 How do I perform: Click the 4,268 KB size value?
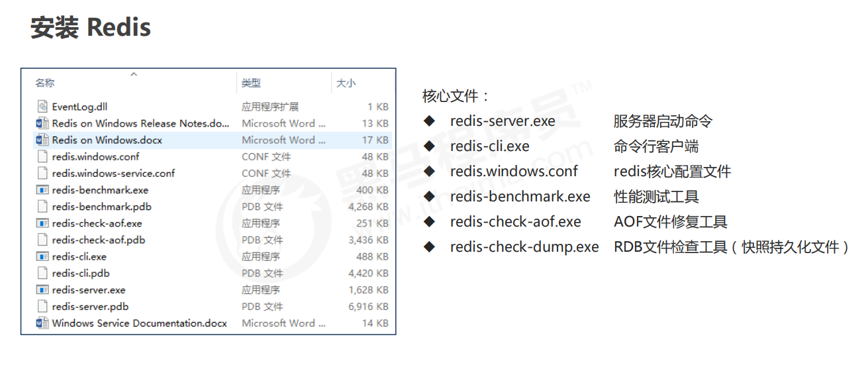(x=369, y=207)
